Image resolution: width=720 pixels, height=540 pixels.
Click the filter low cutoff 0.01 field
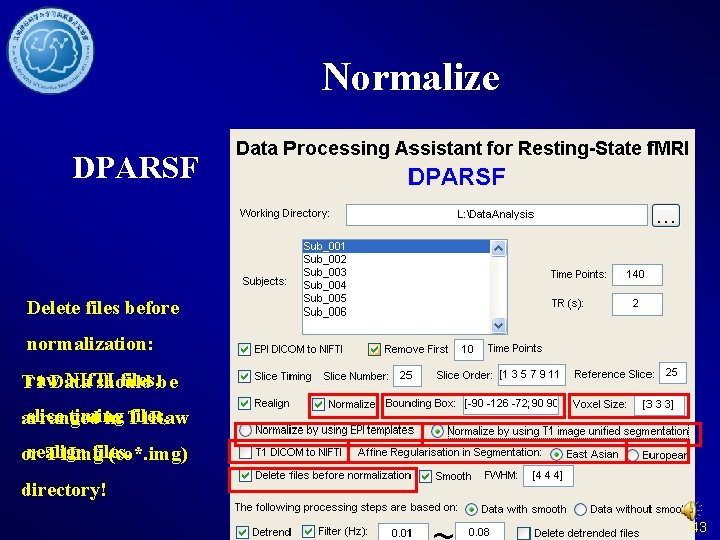403,532
